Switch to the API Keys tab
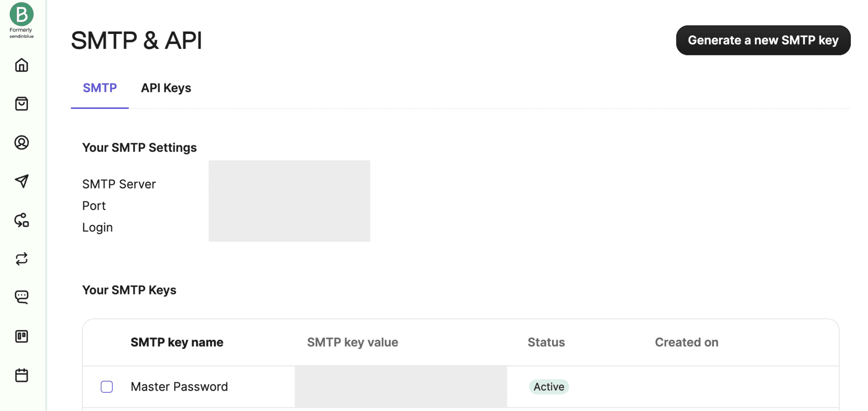This screenshot has height=411, width=868. [x=166, y=88]
